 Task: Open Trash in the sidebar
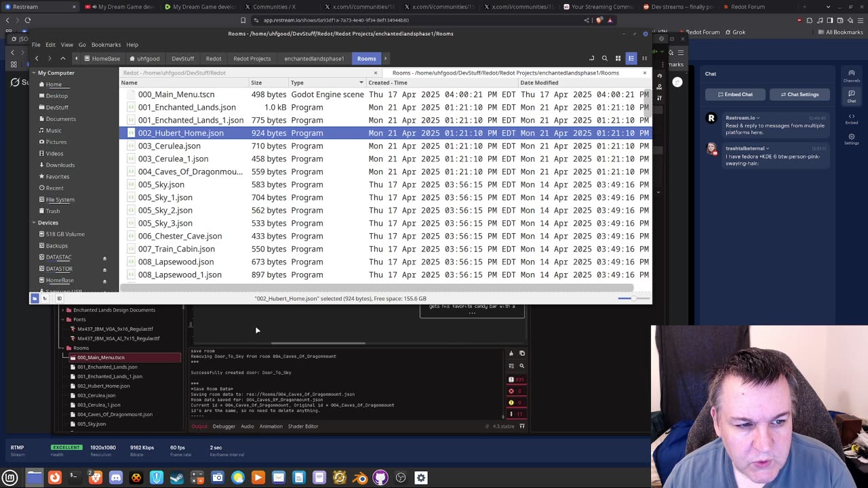point(53,211)
